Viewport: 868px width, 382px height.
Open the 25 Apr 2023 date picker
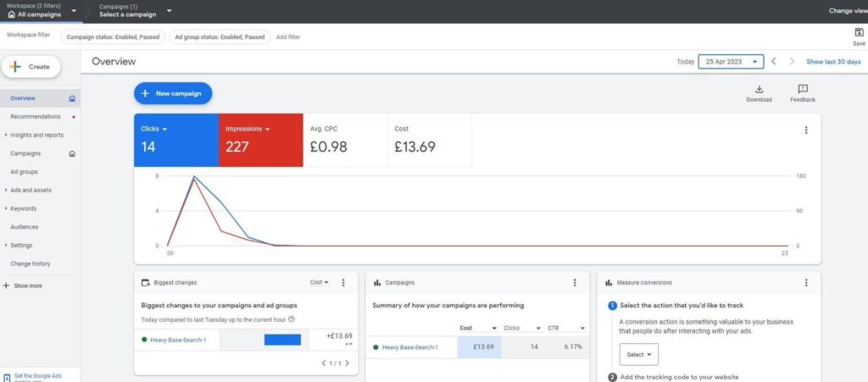coord(731,61)
